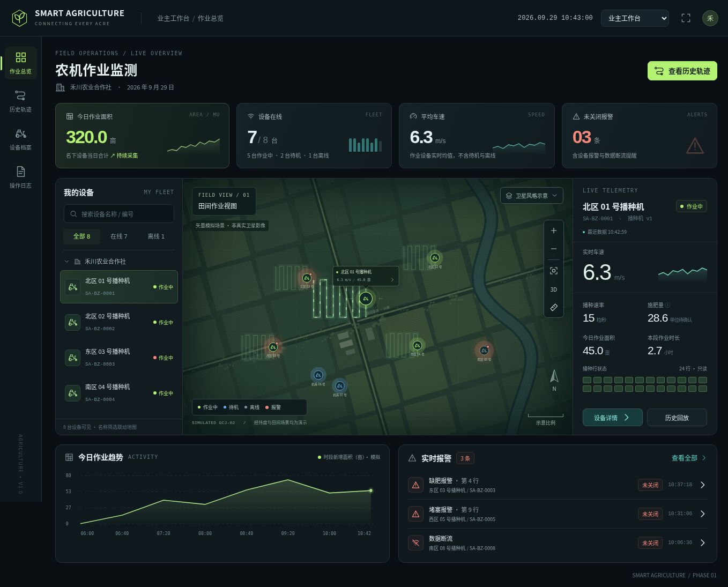Open the user avatar 禾
The image size is (728, 587).
(x=710, y=18)
